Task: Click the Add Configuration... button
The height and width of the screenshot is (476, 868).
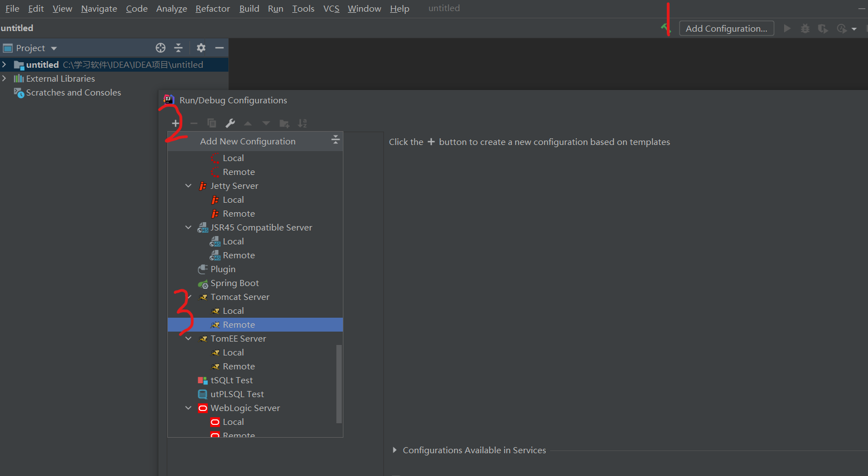Action: (x=726, y=28)
